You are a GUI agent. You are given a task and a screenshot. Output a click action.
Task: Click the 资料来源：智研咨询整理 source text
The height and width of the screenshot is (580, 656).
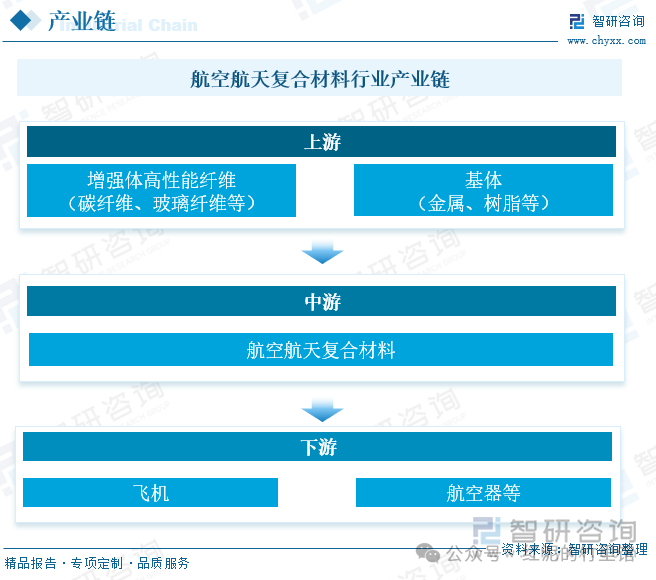(x=574, y=549)
